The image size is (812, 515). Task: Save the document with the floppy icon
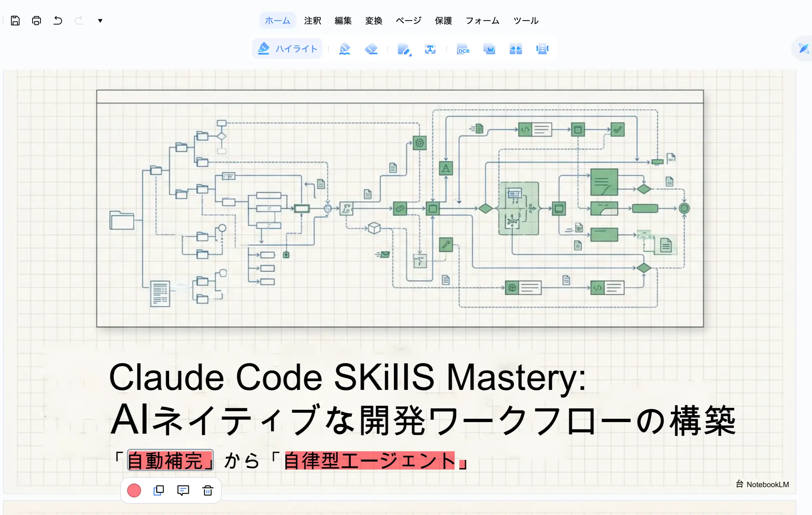pyautogui.click(x=15, y=21)
